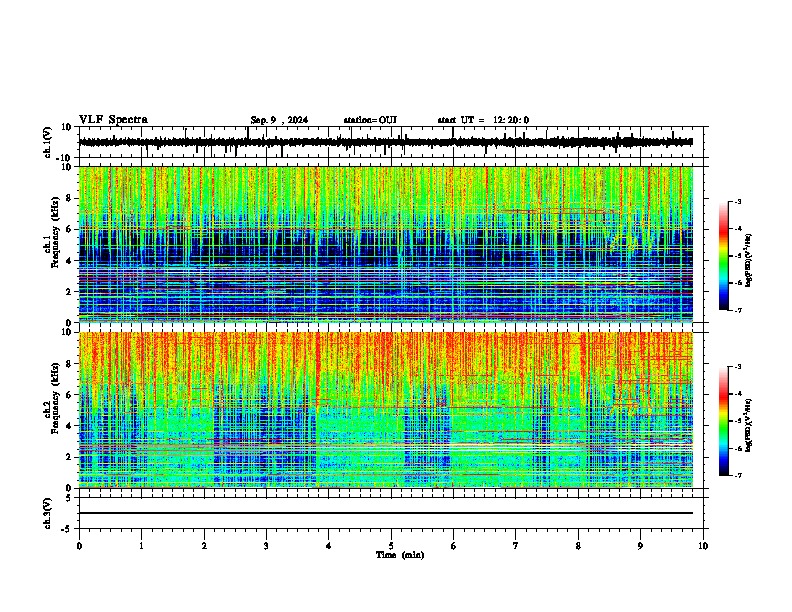792x612 pixels.
Task: Click the "-3" label on ch.2 color bar
Action: click(737, 367)
